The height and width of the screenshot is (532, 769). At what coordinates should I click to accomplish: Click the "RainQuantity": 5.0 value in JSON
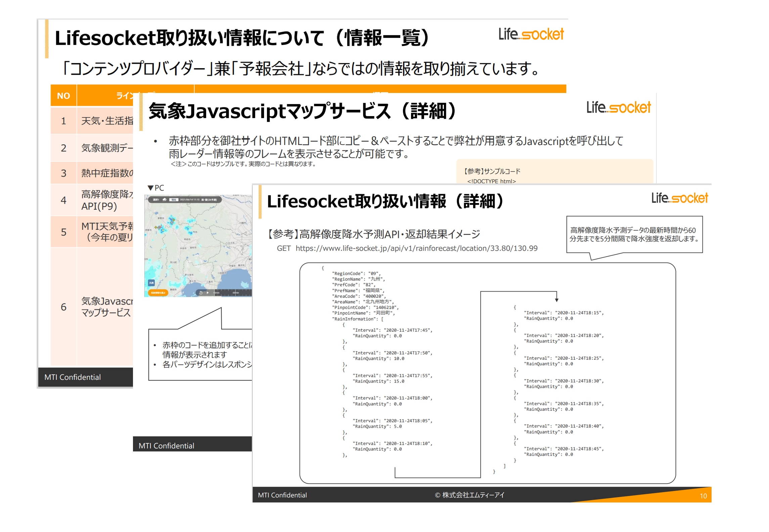click(377, 427)
